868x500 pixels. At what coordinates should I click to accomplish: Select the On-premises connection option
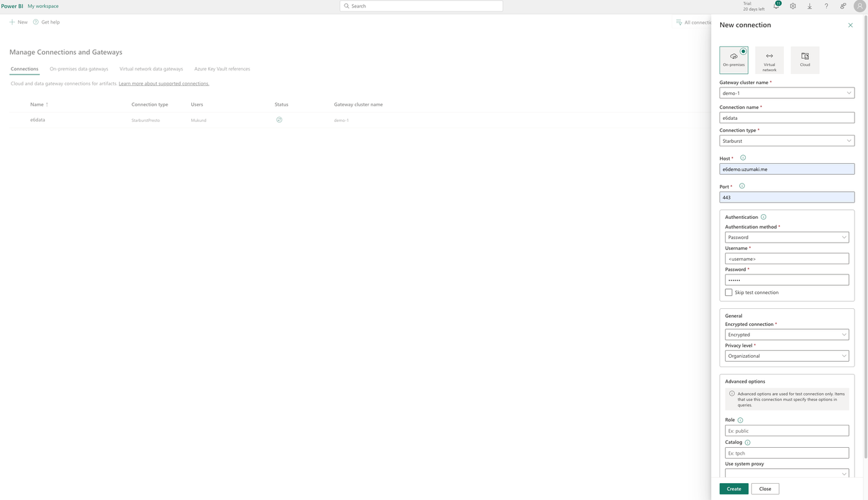click(x=734, y=60)
